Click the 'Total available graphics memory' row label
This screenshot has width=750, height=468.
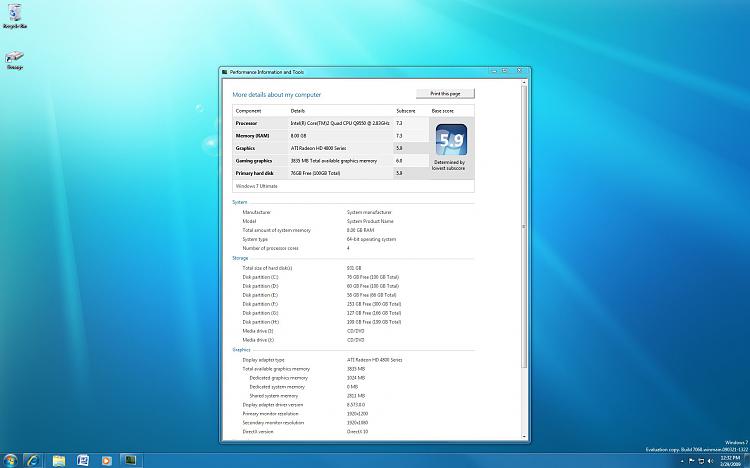pyautogui.click(x=276, y=369)
